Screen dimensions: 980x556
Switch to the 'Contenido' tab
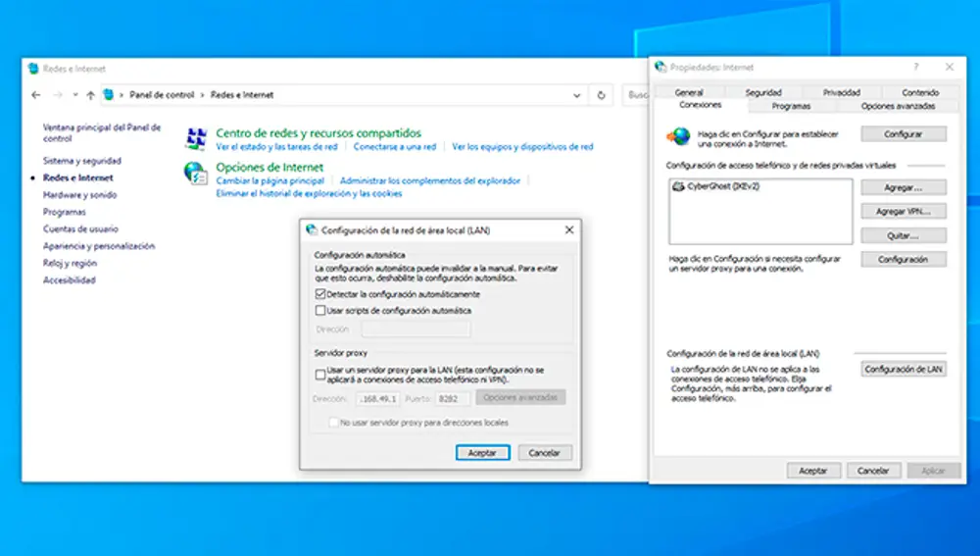(x=920, y=92)
